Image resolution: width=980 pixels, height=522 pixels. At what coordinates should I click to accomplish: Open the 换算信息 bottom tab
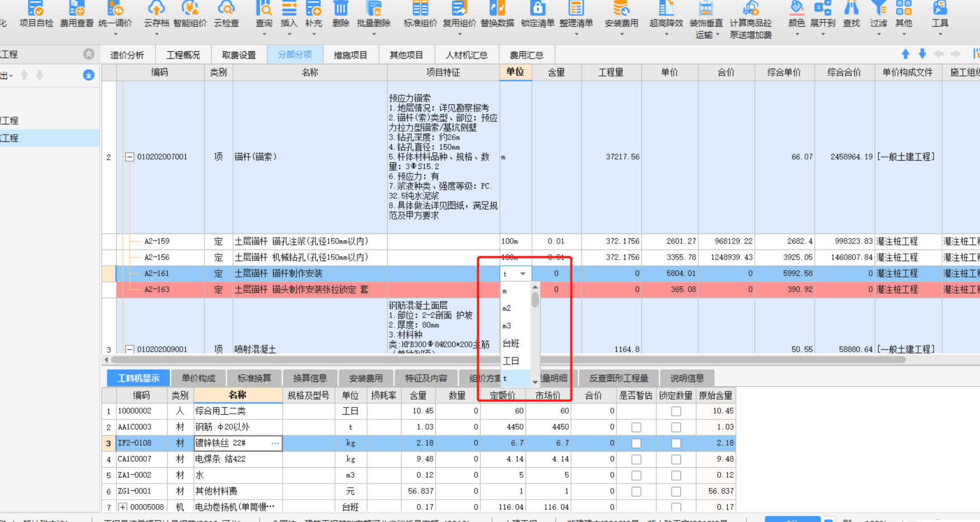pos(310,378)
